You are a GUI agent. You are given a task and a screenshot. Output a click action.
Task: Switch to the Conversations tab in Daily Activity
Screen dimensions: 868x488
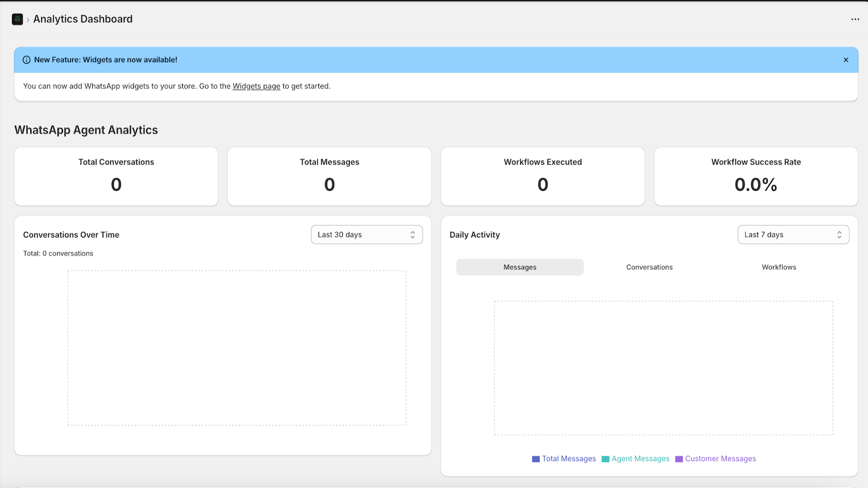(x=649, y=267)
